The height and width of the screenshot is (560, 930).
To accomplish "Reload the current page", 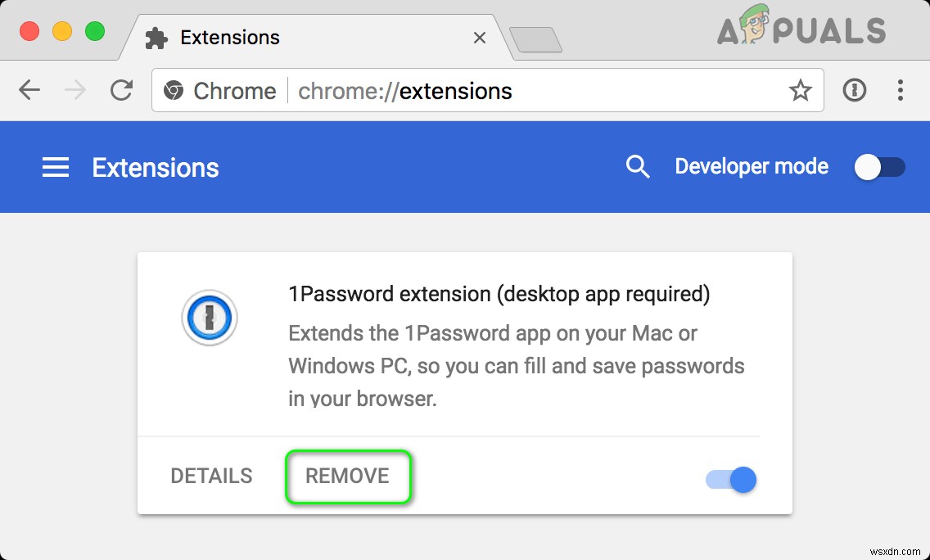I will coord(121,90).
